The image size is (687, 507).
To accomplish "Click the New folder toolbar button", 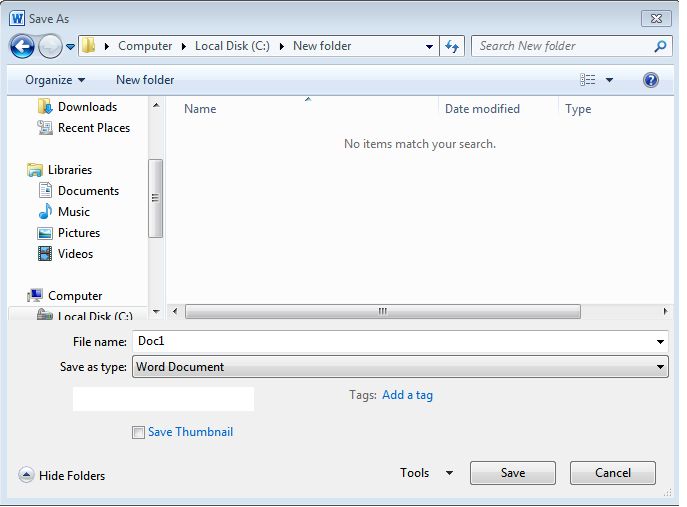I will tap(145, 80).
